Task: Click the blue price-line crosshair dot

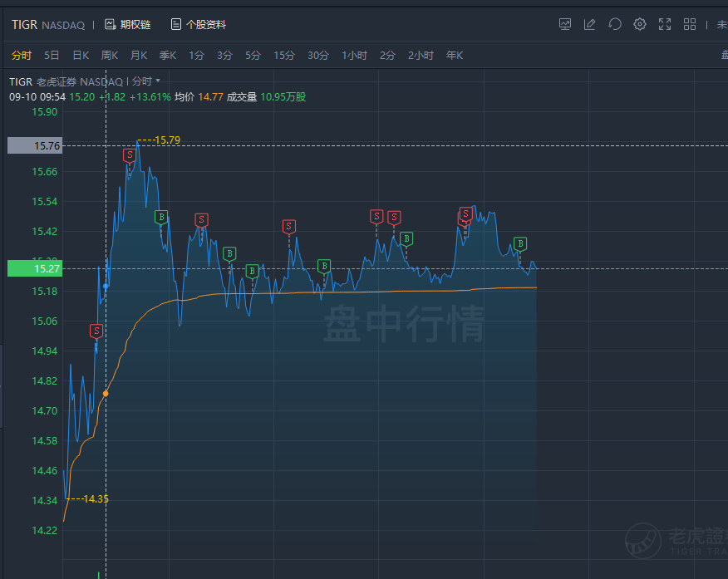Action: (x=106, y=286)
